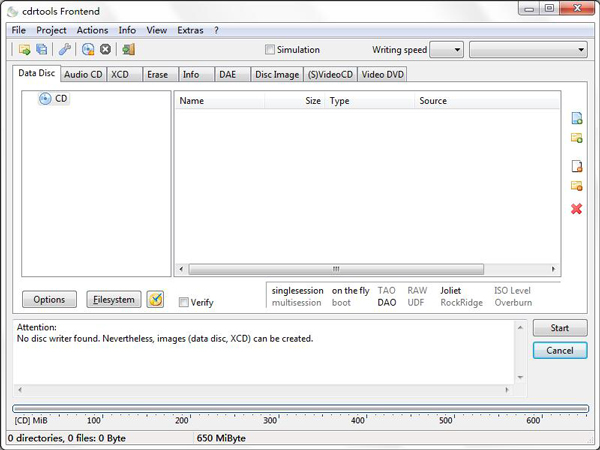Click the Options button
The width and height of the screenshot is (600, 450).
[x=49, y=299]
